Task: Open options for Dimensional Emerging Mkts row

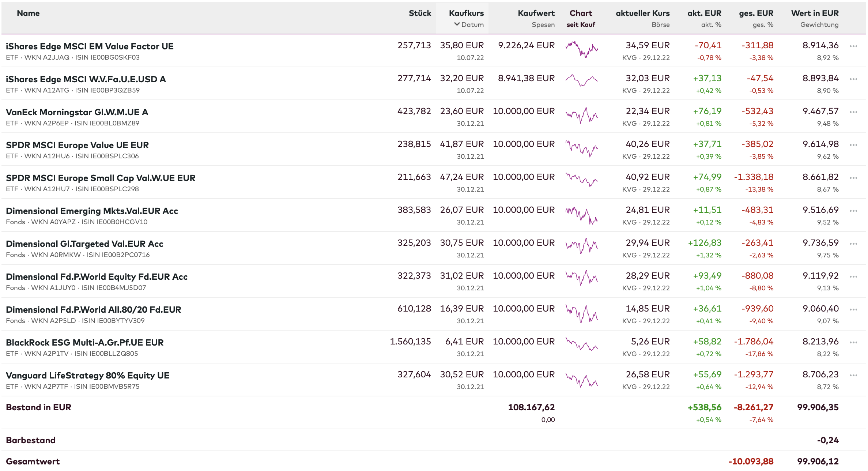Action: pos(853,211)
